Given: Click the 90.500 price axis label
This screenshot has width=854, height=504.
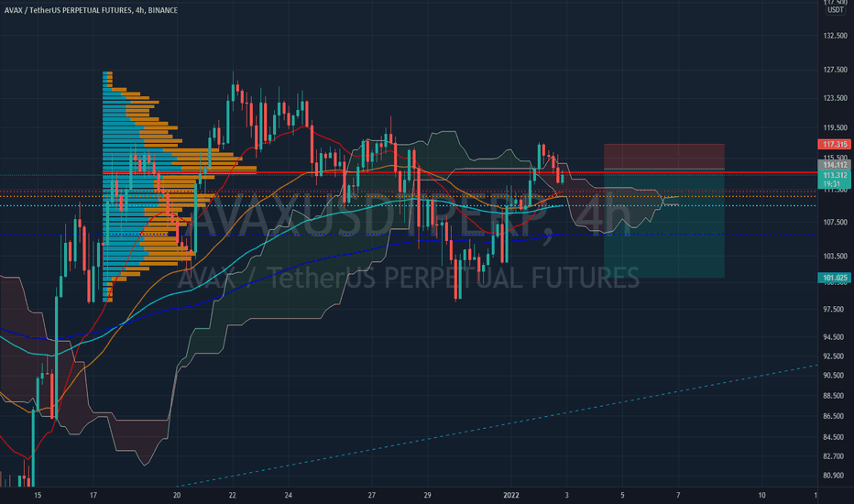Looking at the screenshot, I should (836, 376).
